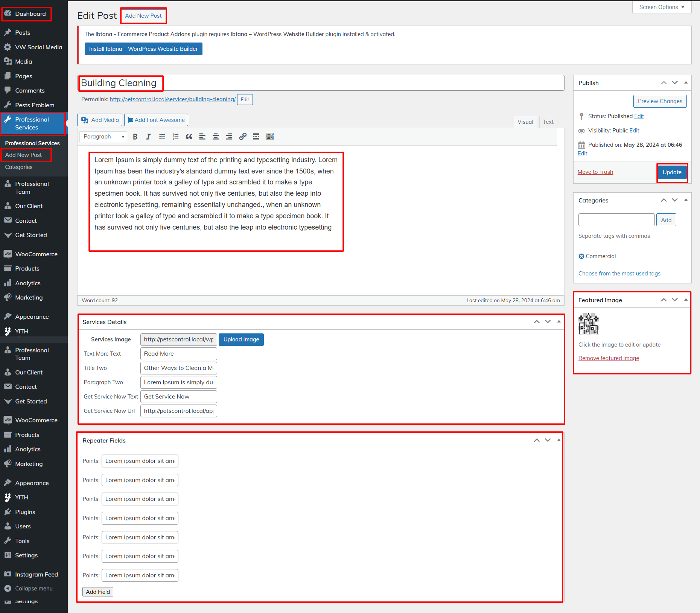
Task: Open the Paragraph format dropdown
Action: pyautogui.click(x=103, y=137)
